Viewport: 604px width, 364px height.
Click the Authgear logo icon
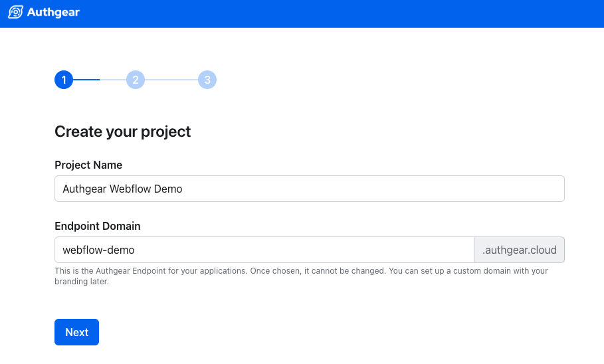[15, 13]
